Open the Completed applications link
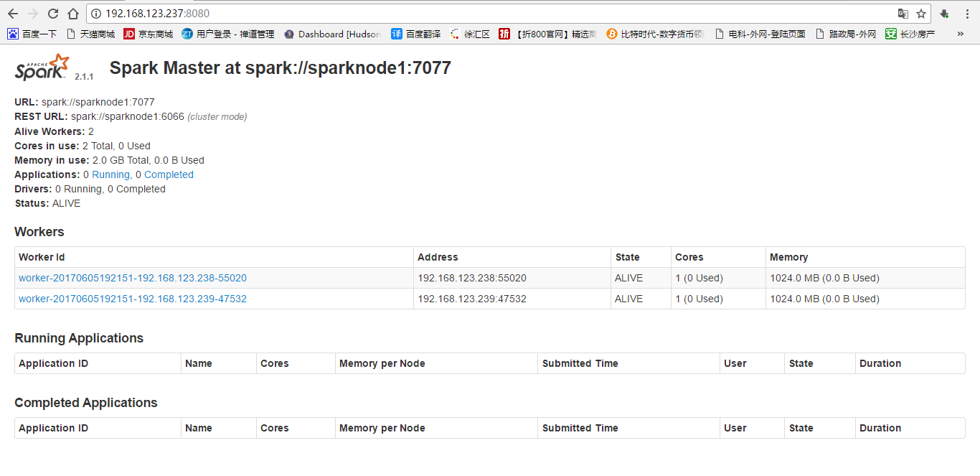This screenshot has width=980, height=476. click(x=169, y=174)
